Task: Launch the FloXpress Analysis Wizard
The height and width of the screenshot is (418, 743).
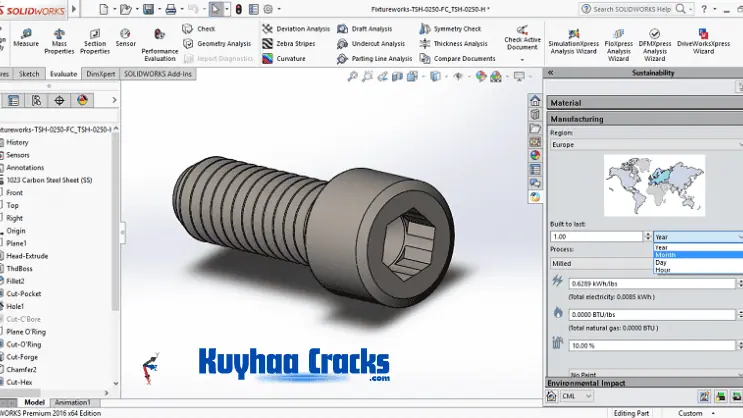Action: [617, 42]
